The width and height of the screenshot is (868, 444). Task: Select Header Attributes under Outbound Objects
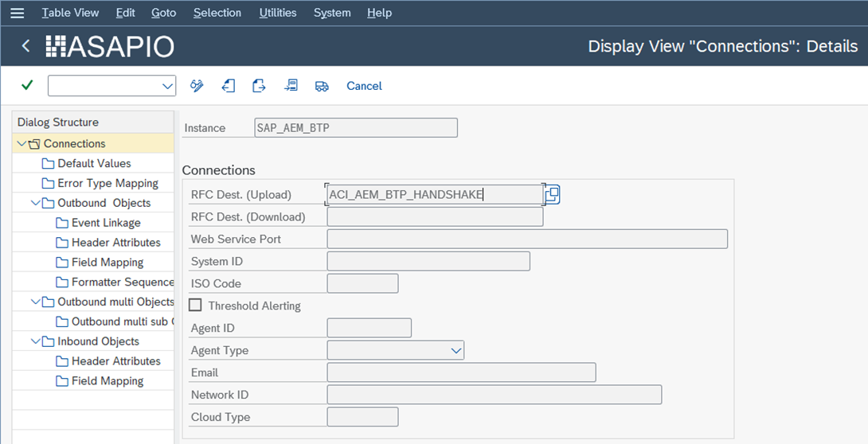click(115, 243)
